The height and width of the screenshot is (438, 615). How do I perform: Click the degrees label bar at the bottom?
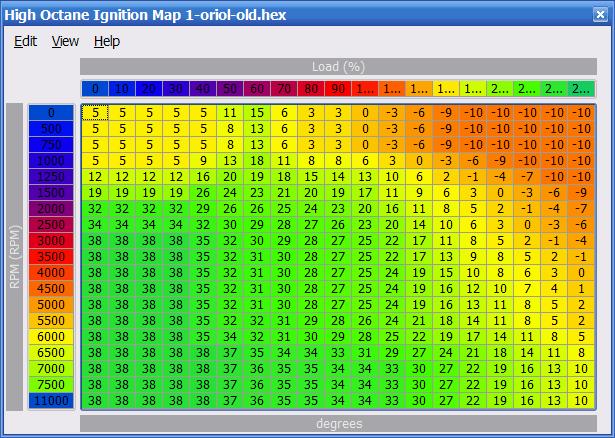(338, 423)
